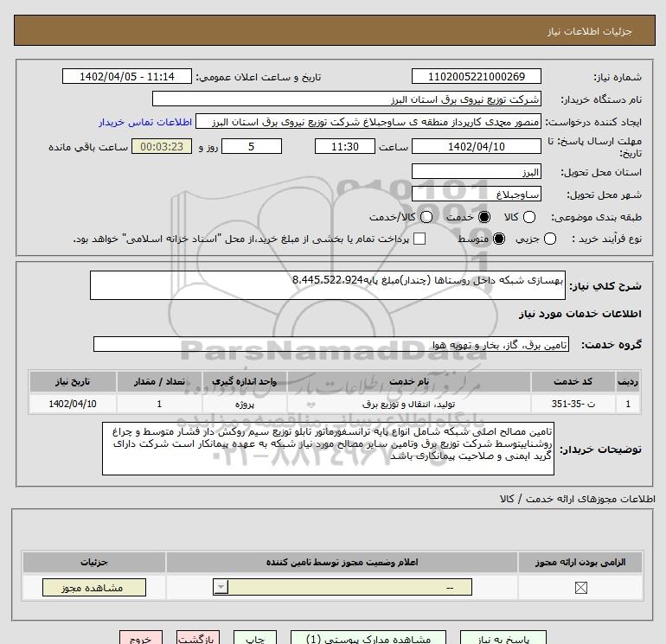Click the general need description text area

(x=328, y=285)
